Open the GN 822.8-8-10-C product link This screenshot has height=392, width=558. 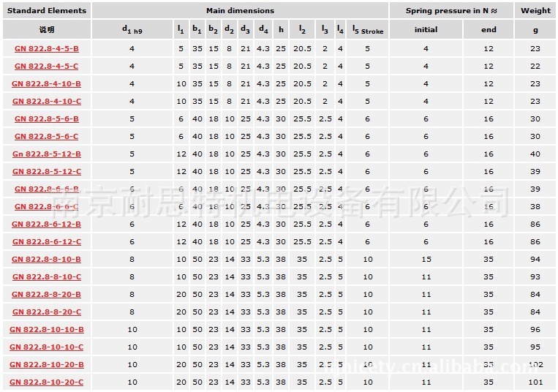tap(47, 276)
